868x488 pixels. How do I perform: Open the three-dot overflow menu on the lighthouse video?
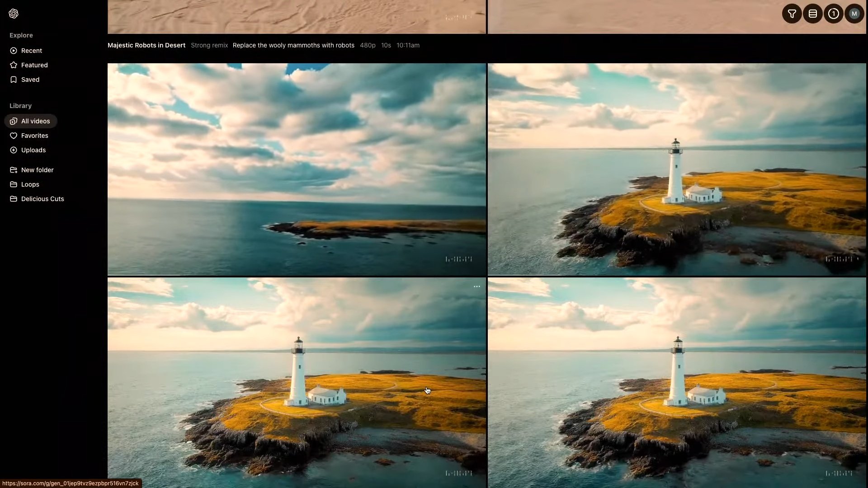pos(476,286)
